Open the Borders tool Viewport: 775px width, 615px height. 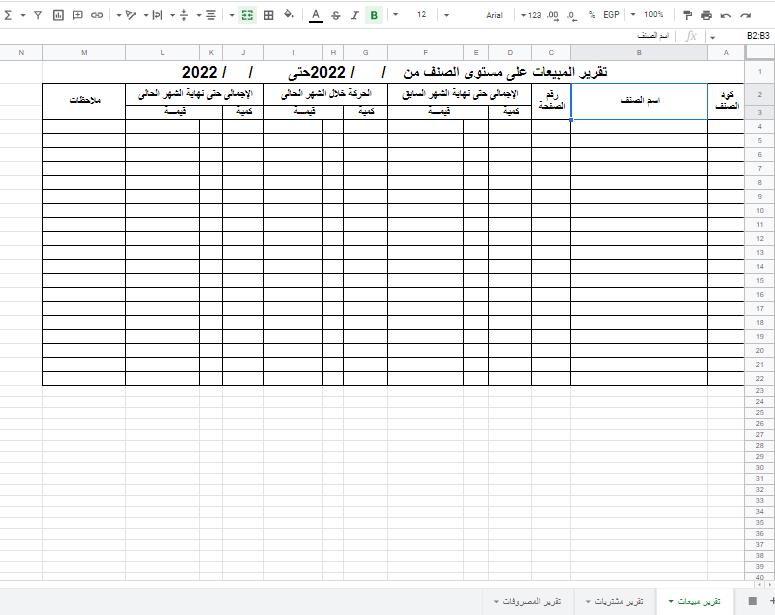pos(268,15)
